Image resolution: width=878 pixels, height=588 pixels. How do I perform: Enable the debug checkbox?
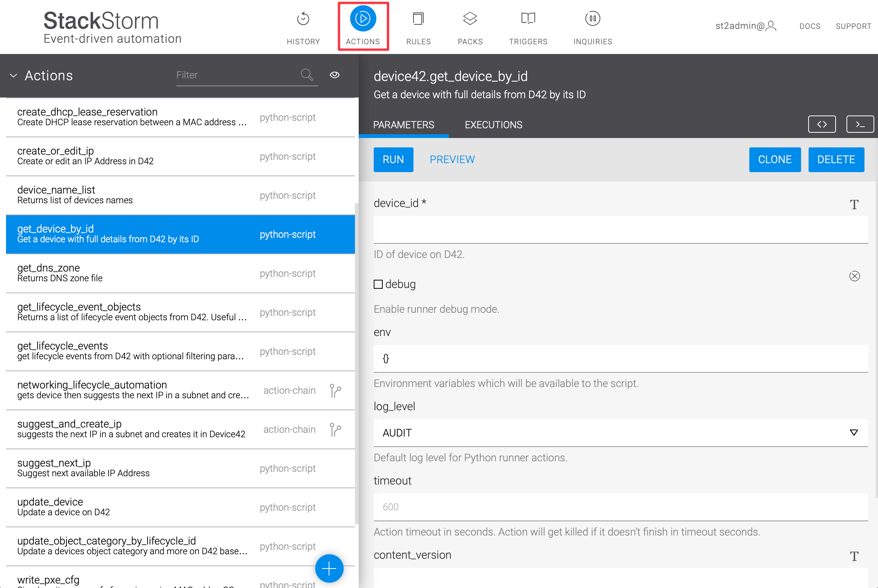click(x=378, y=284)
